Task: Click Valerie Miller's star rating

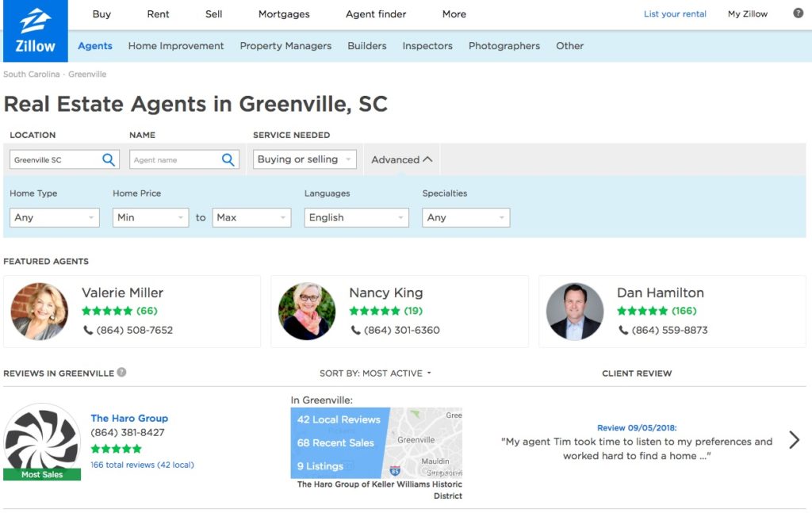Action: click(x=107, y=311)
